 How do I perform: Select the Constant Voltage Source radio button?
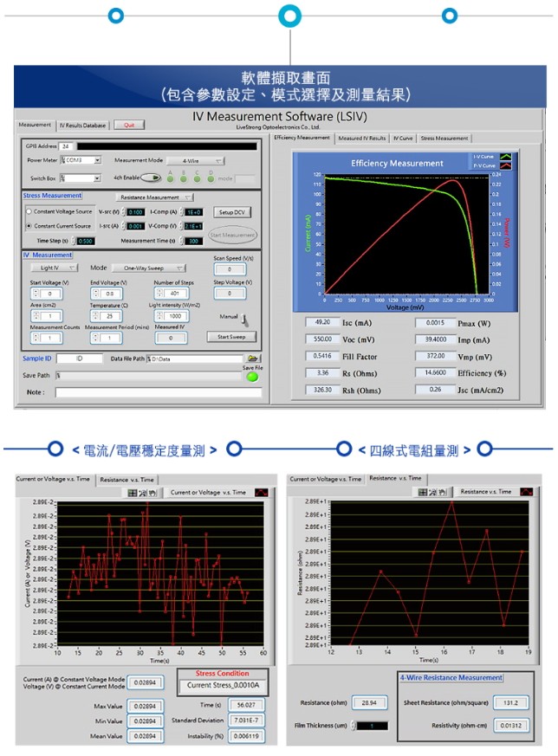click(x=29, y=211)
